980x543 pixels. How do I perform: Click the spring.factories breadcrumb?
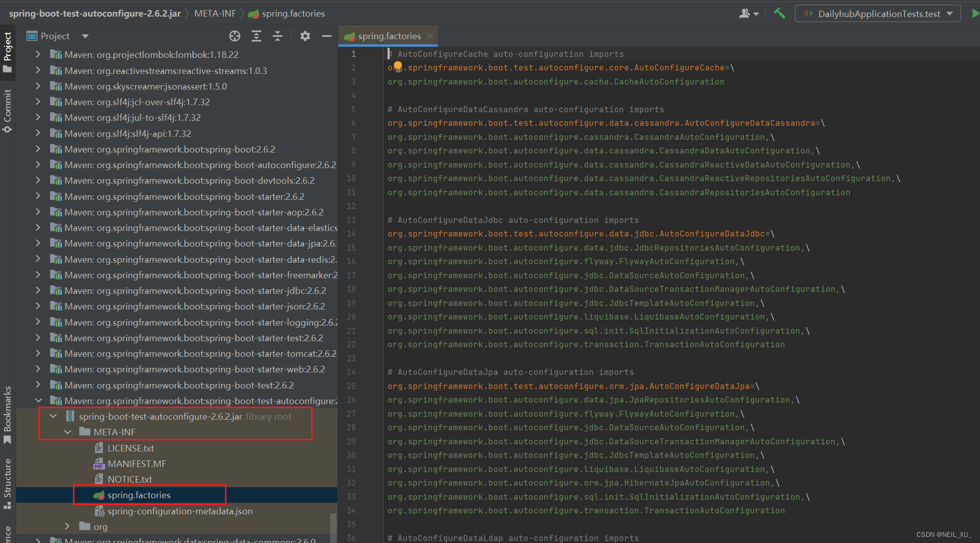287,14
